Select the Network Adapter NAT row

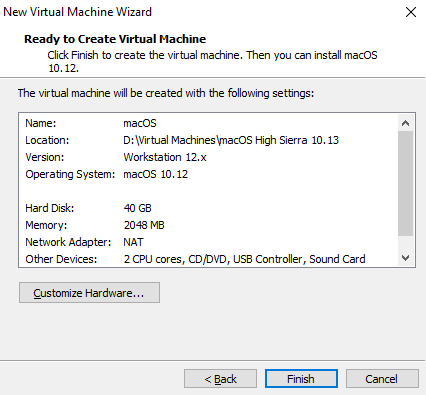click(208, 242)
